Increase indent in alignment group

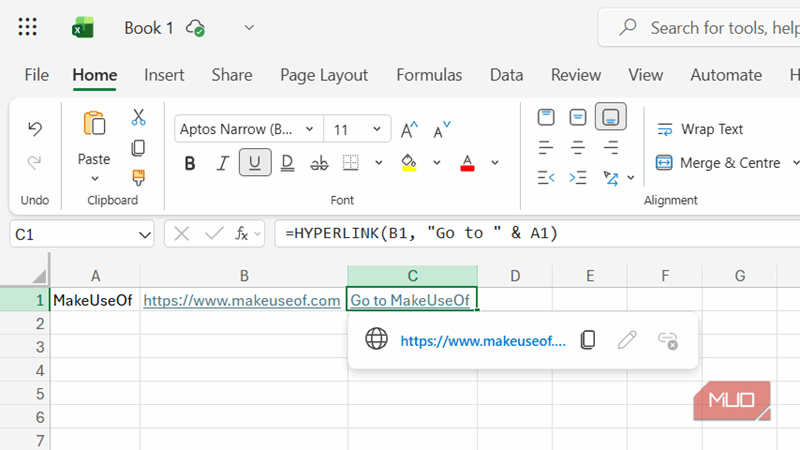(578, 178)
